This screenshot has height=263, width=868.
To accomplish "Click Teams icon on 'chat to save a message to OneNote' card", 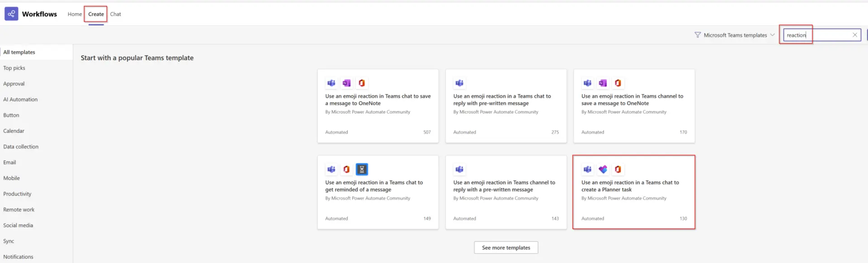I will coord(331,83).
